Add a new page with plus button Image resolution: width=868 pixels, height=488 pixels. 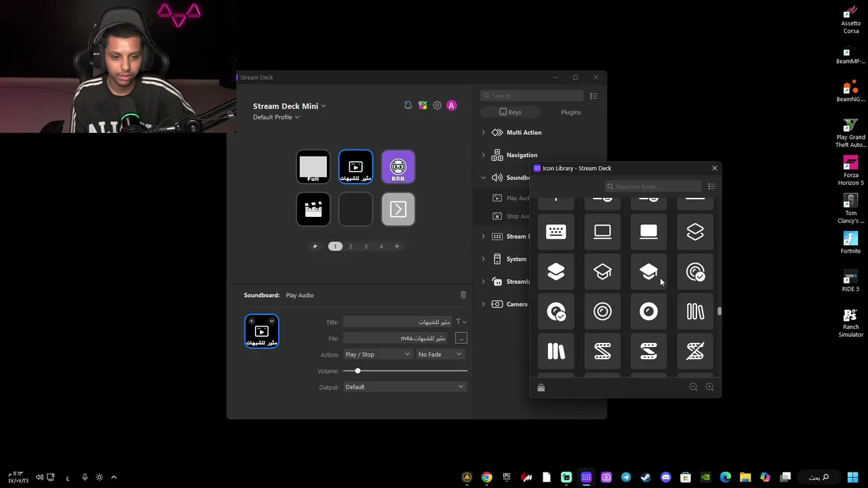tap(397, 246)
